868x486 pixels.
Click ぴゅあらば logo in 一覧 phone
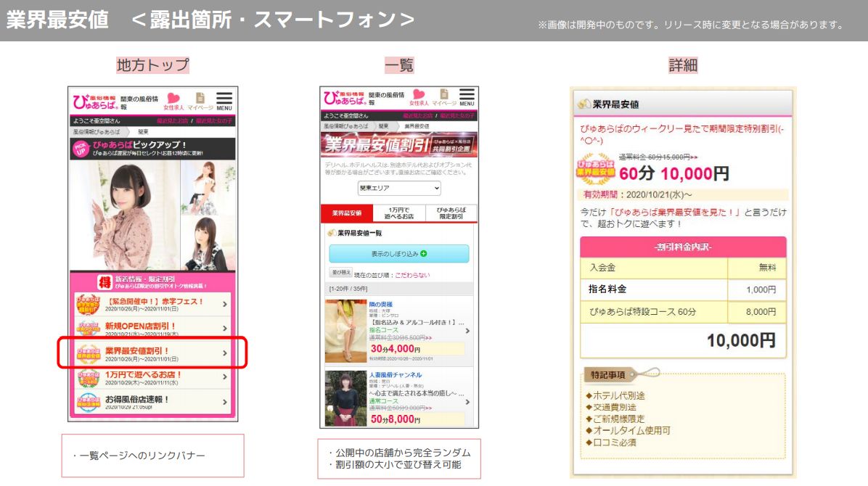[x=344, y=97]
